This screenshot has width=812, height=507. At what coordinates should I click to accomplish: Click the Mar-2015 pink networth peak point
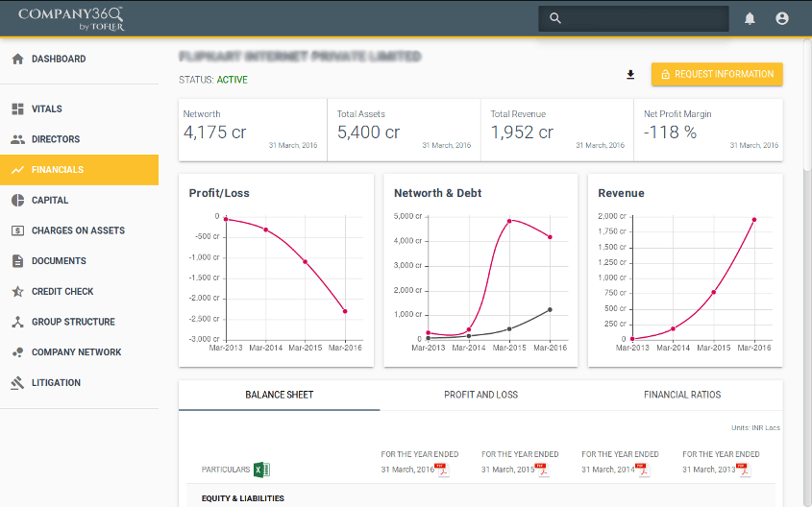(x=509, y=221)
